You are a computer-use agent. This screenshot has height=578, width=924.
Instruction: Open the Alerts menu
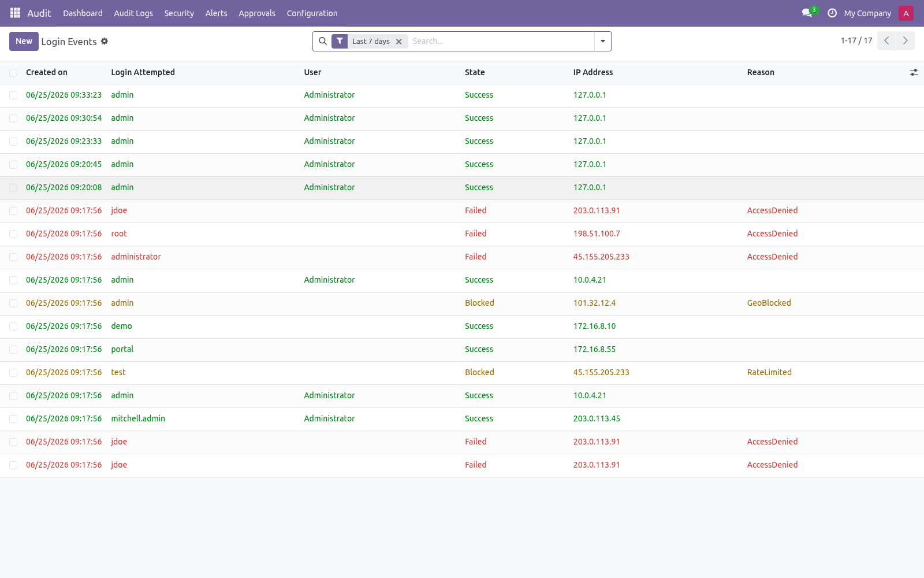[217, 13]
